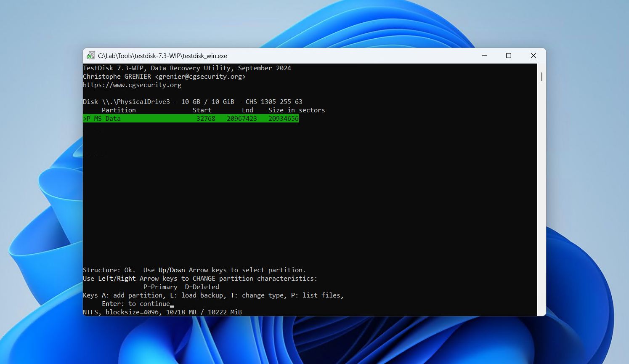
Task: Click the 'Partition' column header
Action: (x=119, y=110)
